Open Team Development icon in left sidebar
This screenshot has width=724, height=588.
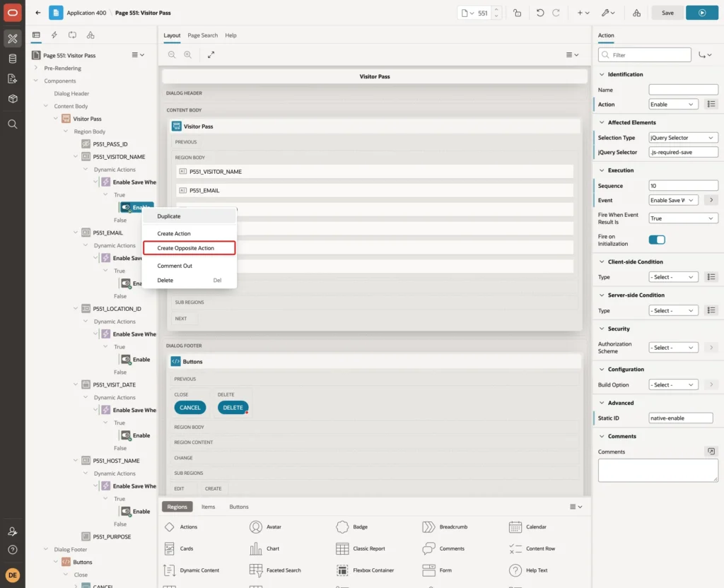coord(13,78)
